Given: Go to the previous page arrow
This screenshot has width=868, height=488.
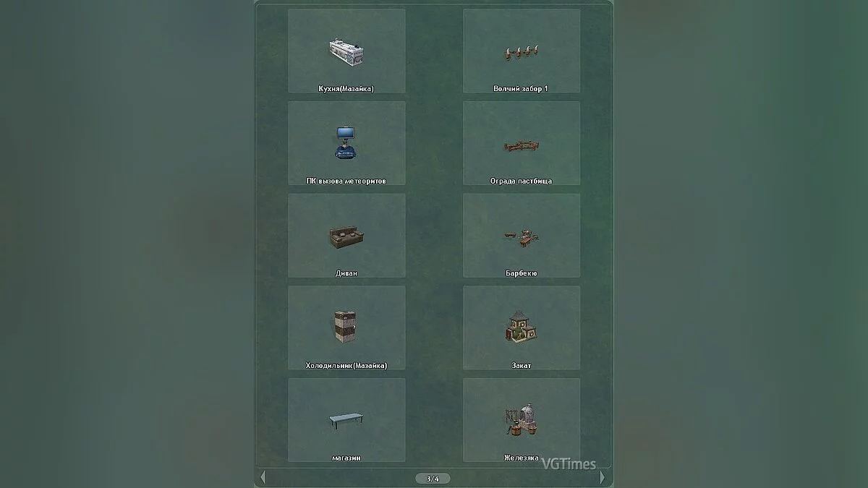Looking at the screenshot, I should click(263, 477).
